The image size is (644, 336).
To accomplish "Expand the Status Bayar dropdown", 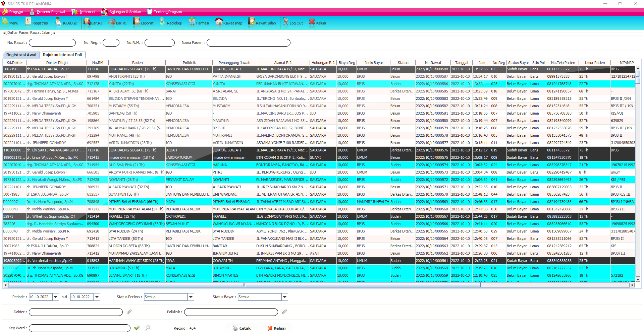I will click(x=285, y=297).
